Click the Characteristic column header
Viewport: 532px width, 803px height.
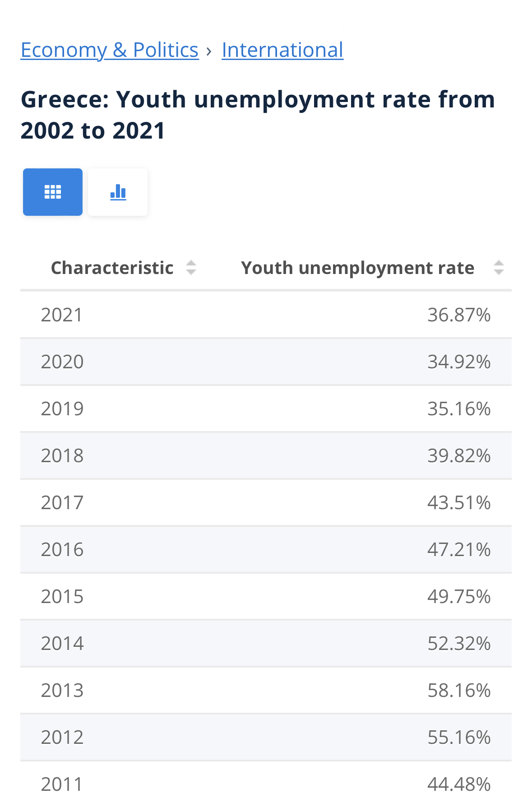[112, 268]
